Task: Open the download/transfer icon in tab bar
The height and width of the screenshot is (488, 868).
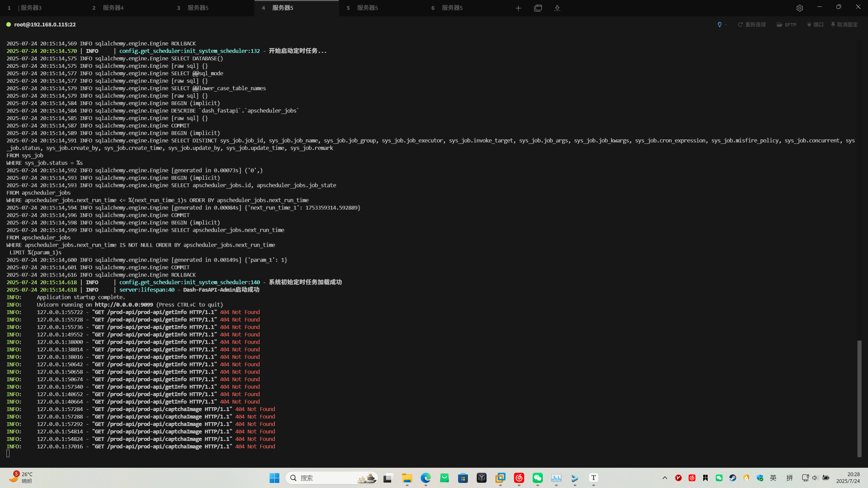Action: (x=557, y=8)
